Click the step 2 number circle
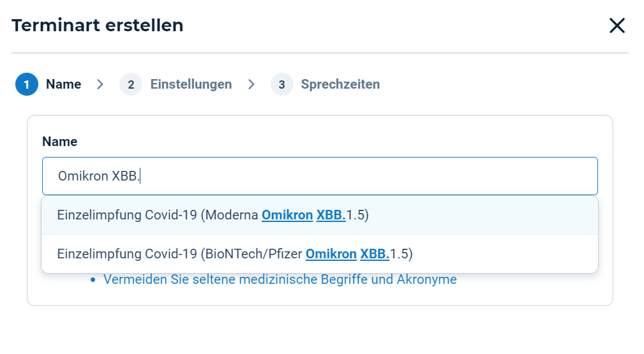644x354 pixels. (131, 84)
